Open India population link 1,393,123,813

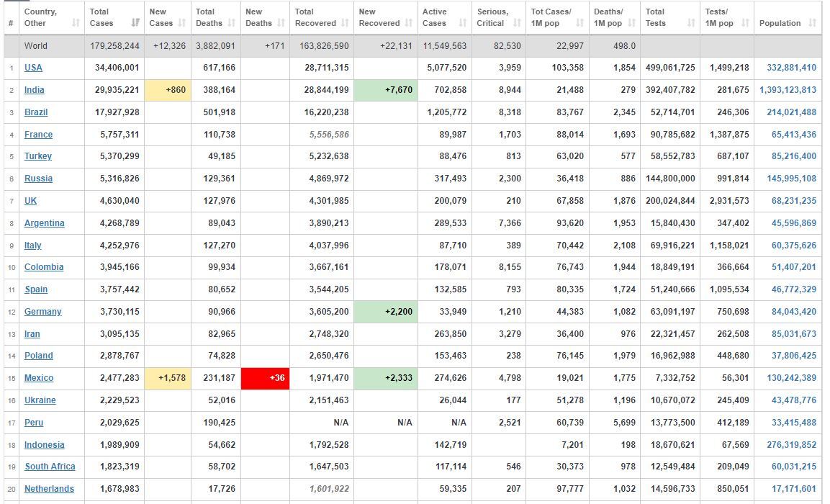tap(788, 89)
